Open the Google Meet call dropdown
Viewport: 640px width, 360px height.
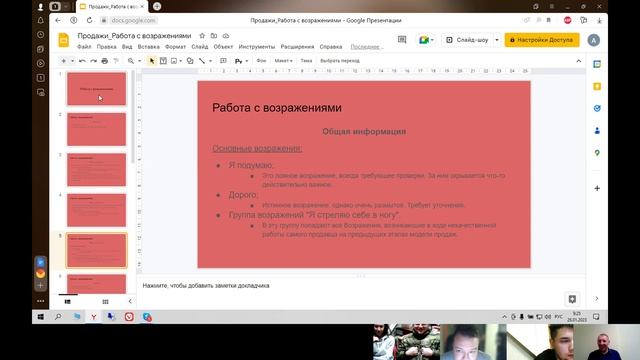tap(426, 40)
